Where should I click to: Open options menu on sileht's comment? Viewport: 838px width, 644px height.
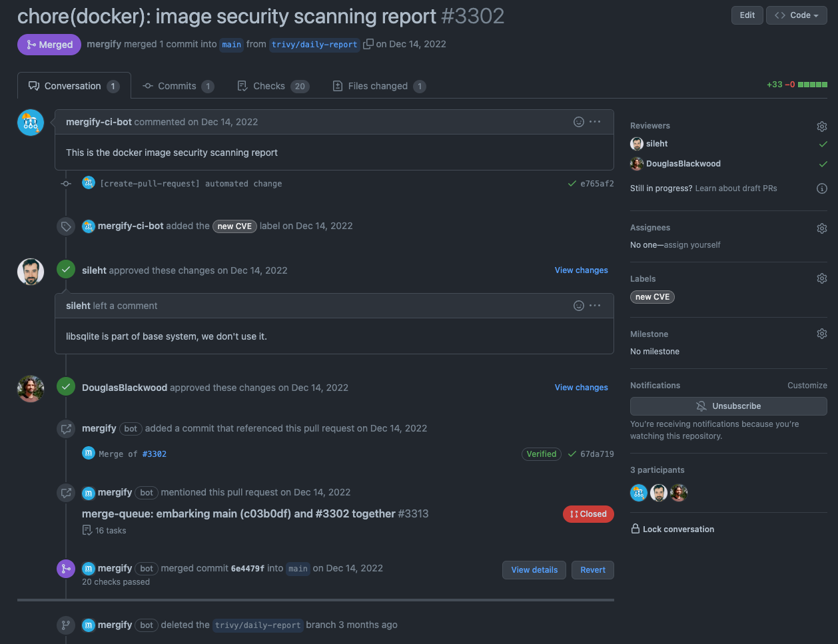(595, 306)
